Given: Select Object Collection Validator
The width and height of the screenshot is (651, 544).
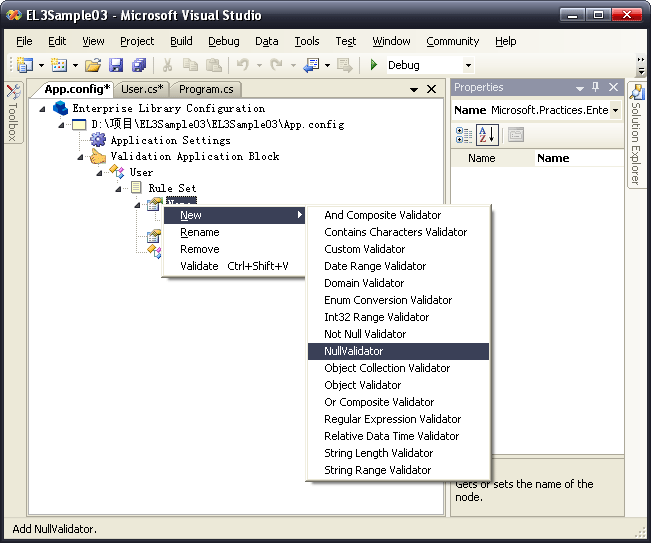Looking at the screenshot, I should pos(398,368).
